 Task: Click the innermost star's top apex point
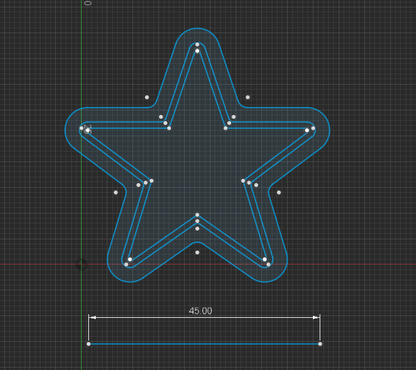(197, 51)
